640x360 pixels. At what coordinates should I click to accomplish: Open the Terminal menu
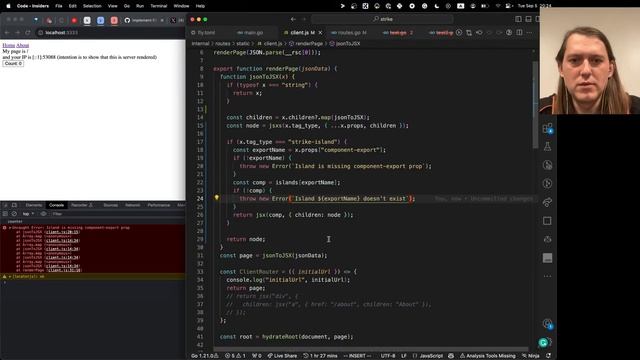158,6
